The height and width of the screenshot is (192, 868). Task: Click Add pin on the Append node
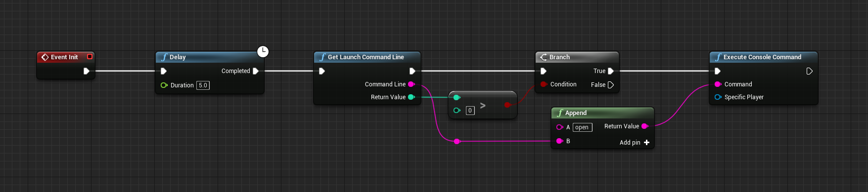635,143
